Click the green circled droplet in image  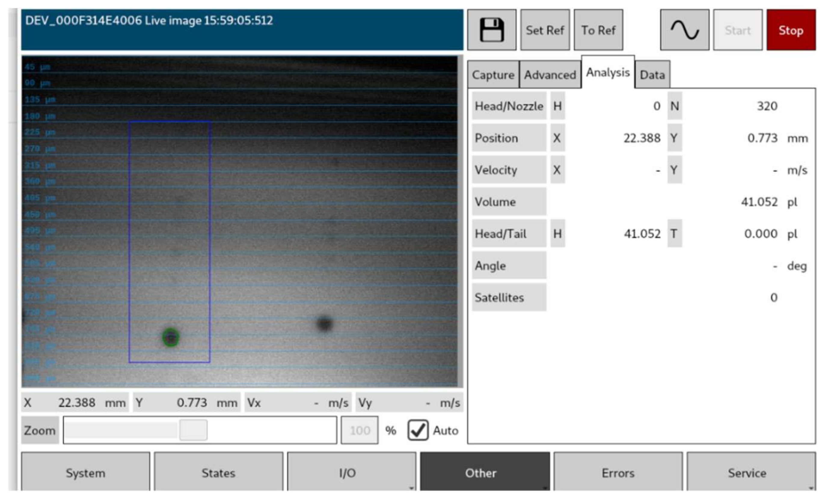tap(170, 337)
